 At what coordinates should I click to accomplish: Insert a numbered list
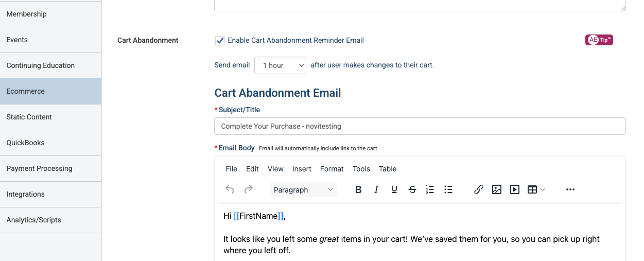tap(430, 189)
